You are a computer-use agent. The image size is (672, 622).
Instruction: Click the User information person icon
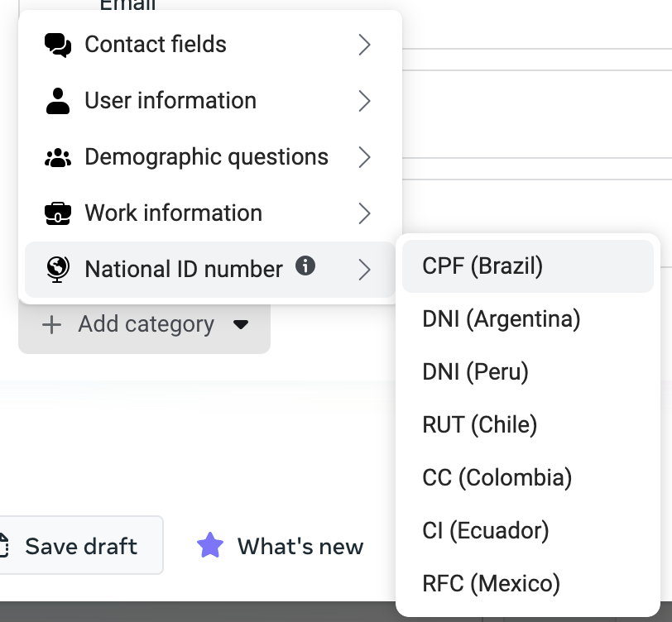tap(58, 101)
